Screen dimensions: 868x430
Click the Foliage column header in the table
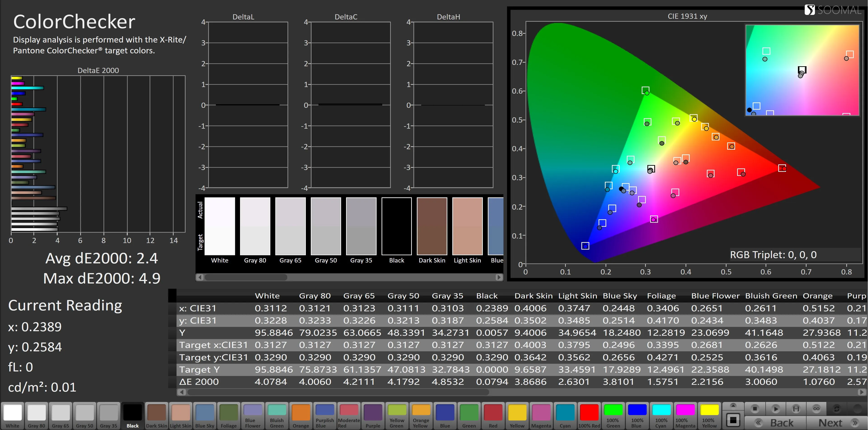(661, 296)
